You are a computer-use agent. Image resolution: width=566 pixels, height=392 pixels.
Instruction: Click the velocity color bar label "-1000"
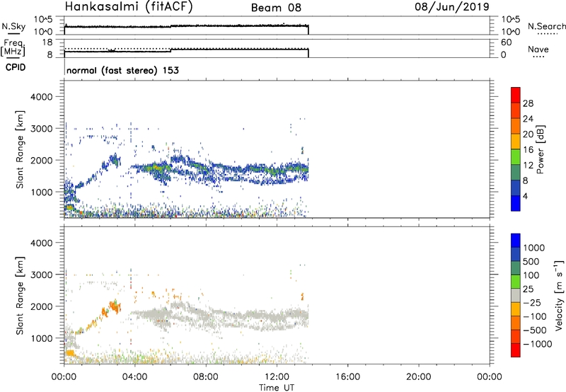coord(538,344)
